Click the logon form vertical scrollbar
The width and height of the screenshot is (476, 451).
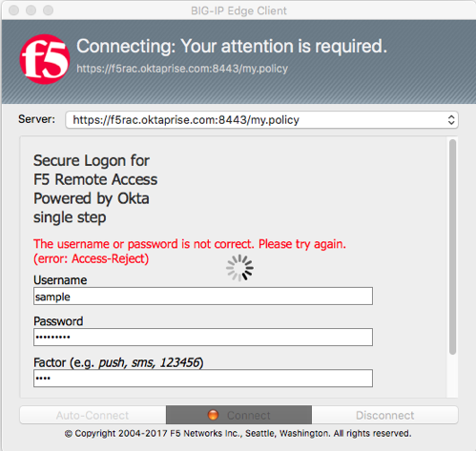click(452, 247)
